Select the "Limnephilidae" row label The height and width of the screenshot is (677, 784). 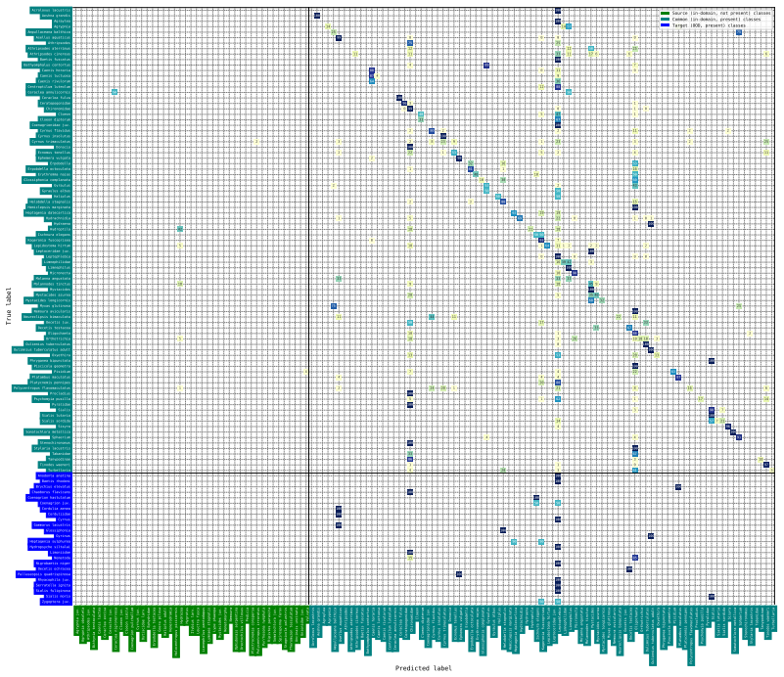point(57,262)
